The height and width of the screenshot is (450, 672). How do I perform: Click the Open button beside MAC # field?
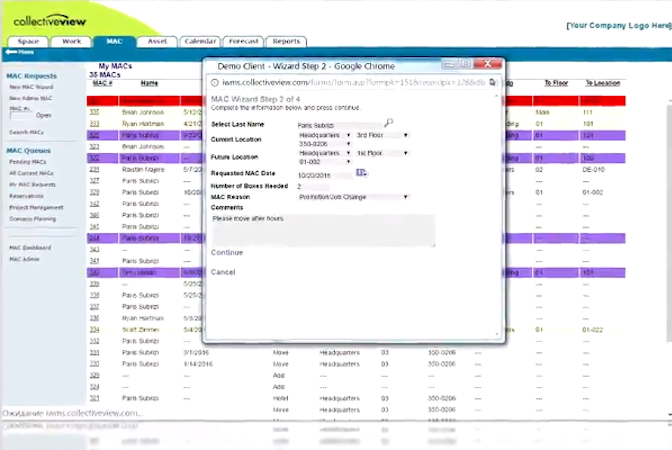click(44, 115)
